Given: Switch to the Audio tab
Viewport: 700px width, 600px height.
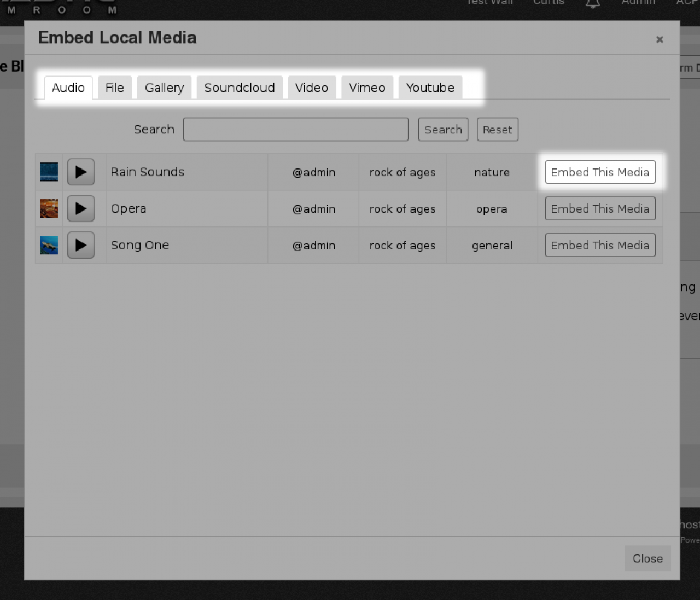Looking at the screenshot, I should pyautogui.click(x=68, y=88).
